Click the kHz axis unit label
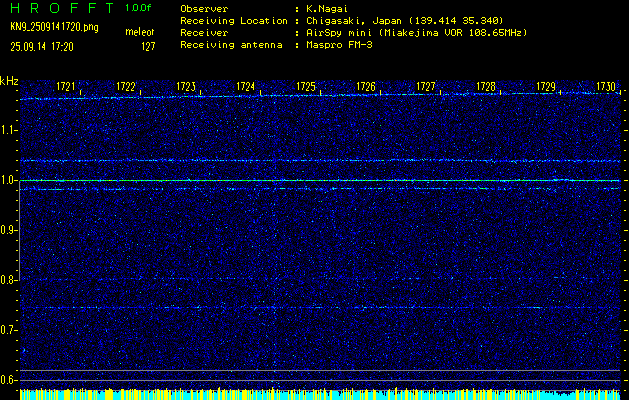629x400 pixels. pos(9,81)
